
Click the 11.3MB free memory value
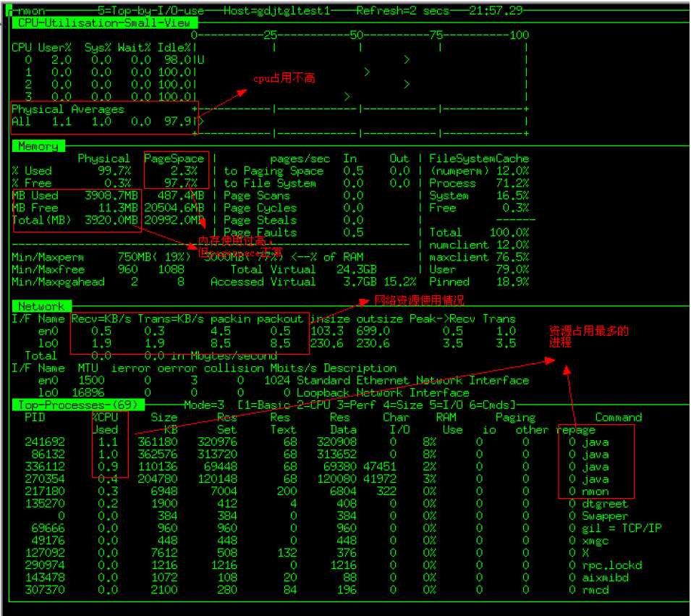(118, 208)
